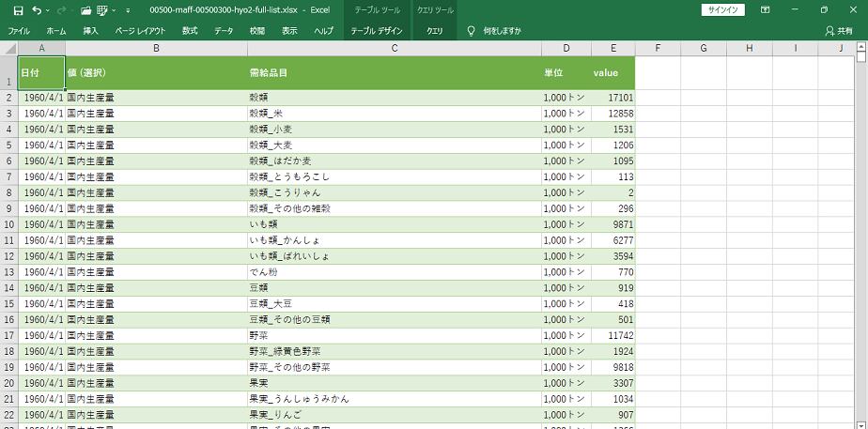
Task: Expand the undo history dropdown arrow
Action: pyautogui.click(x=48, y=10)
